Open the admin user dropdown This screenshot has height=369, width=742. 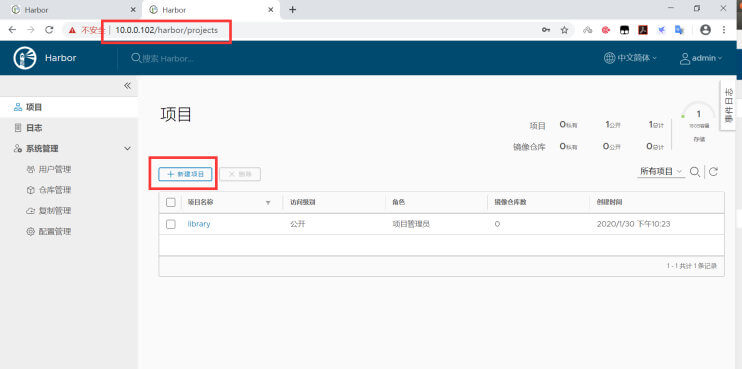[701, 58]
